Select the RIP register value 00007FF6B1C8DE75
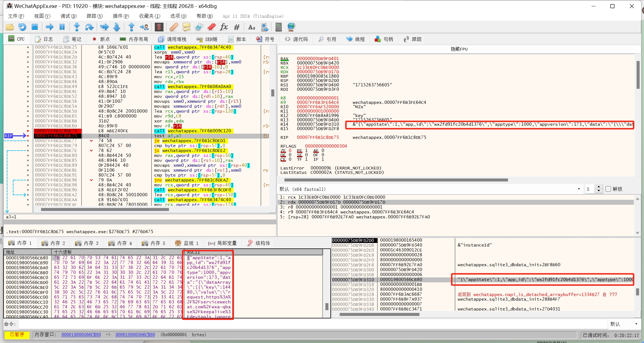The image size is (644, 343). point(318,137)
